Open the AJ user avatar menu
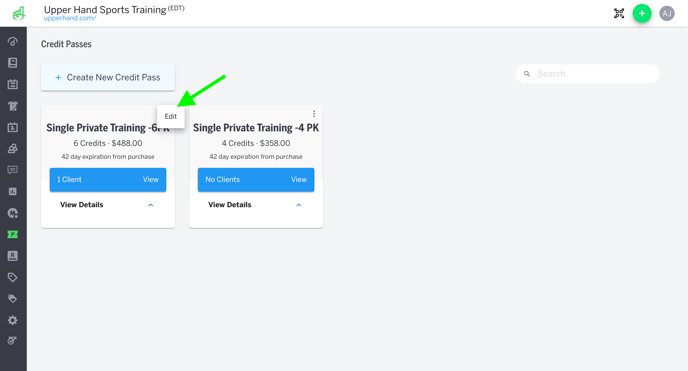The height and width of the screenshot is (371, 688). 667,14
